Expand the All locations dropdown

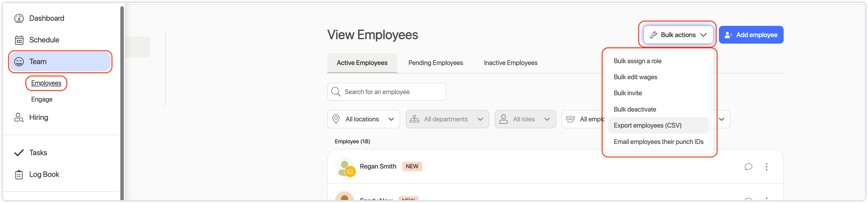363,119
